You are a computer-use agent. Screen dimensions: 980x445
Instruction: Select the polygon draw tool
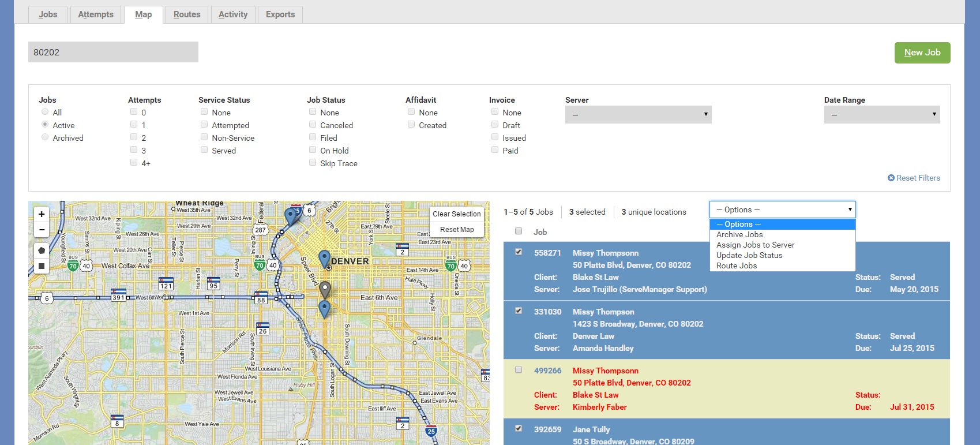point(42,250)
